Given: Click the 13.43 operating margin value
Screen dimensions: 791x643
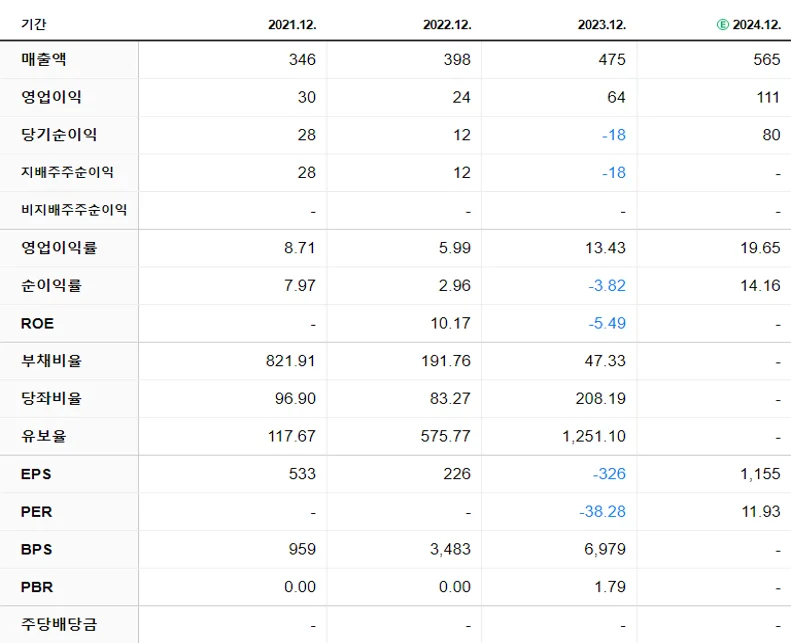Looking at the screenshot, I should coord(605,248).
